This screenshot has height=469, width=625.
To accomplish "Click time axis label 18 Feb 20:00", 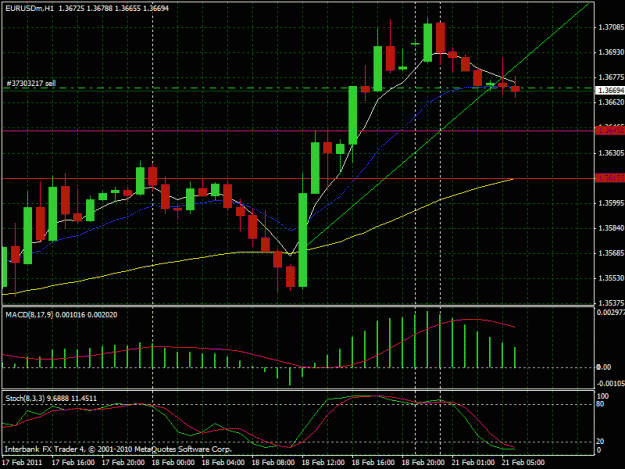I will tap(423, 463).
